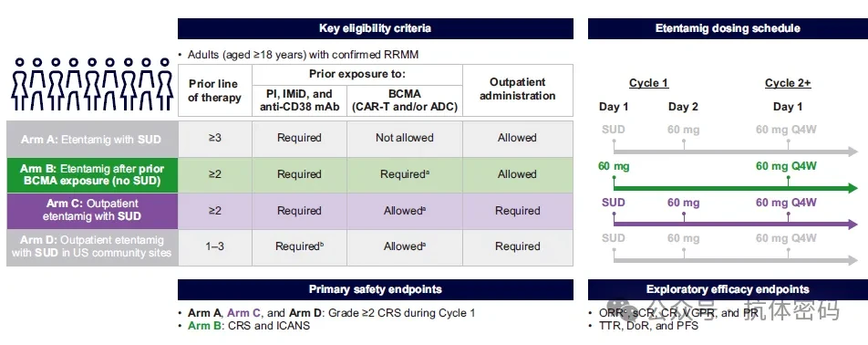Click the Arm D '1–3' prior line cell
Image resolution: width=868 pixels, height=345 pixels.
click(x=215, y=246)
